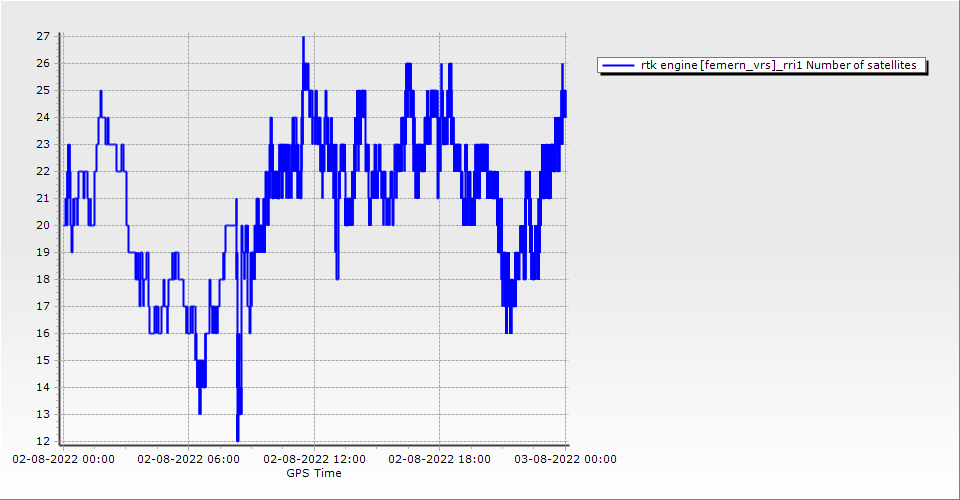Click the curve's lowest dip at 12 satellites

tap(237, 439)
